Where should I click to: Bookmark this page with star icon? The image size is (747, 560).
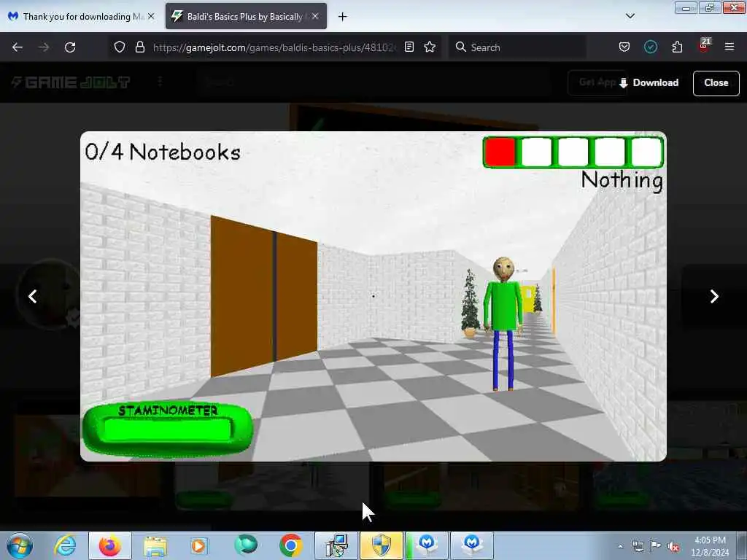(x=430, y=47)
